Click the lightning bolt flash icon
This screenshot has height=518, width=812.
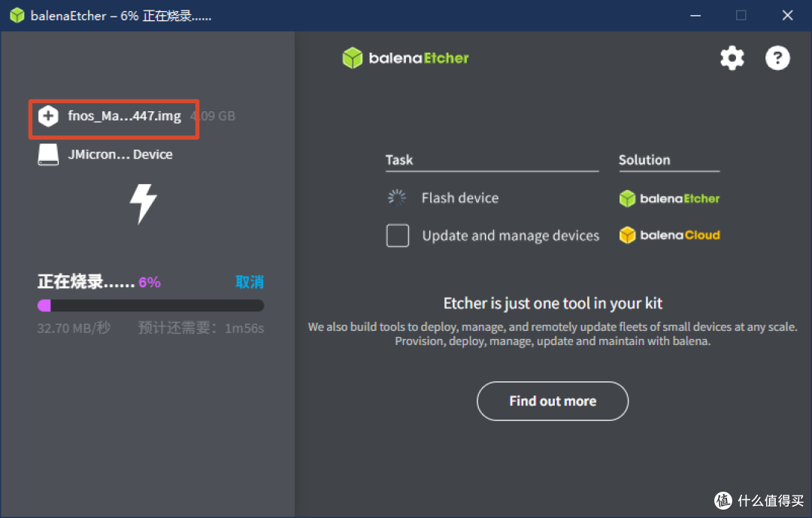point(143,204)
